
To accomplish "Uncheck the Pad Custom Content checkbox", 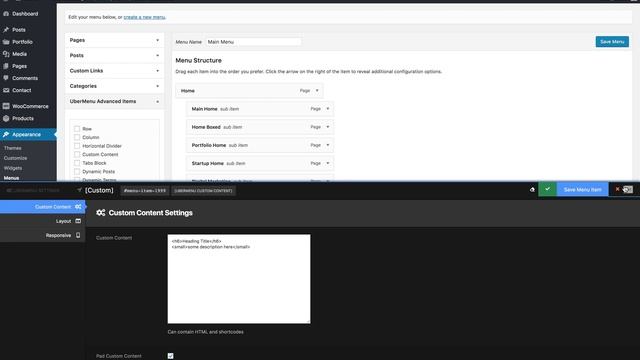I will 171,356.
